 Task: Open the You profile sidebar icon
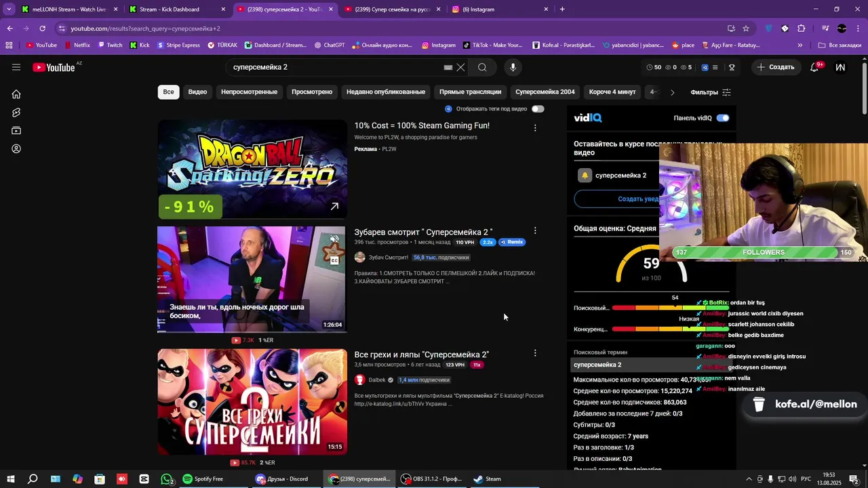pos(16,149)
